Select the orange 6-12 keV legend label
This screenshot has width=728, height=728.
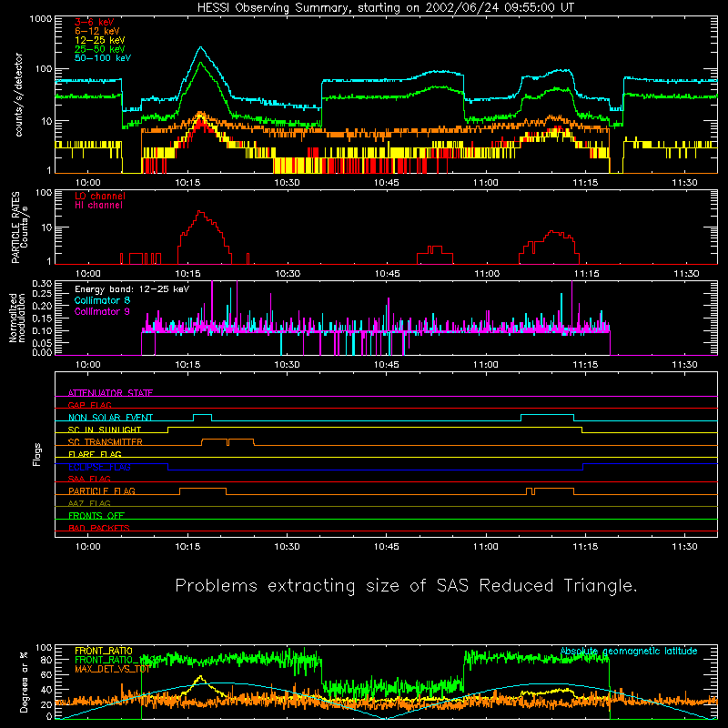(x=97, y=31)
